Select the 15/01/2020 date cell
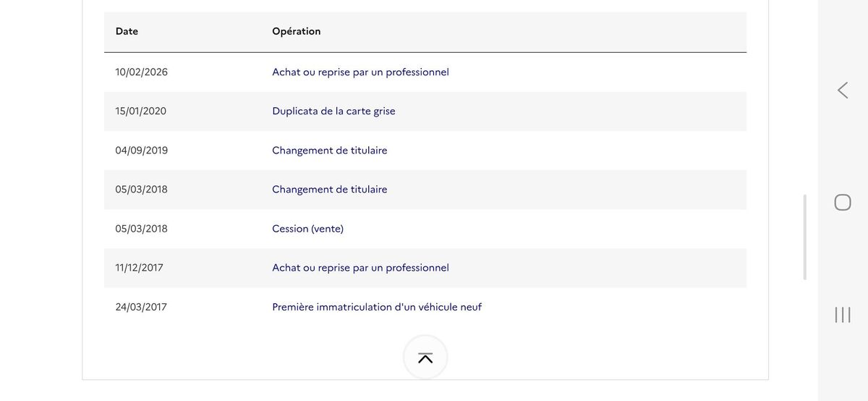Viewport: 868px width, 401px height. coord(140,111)
